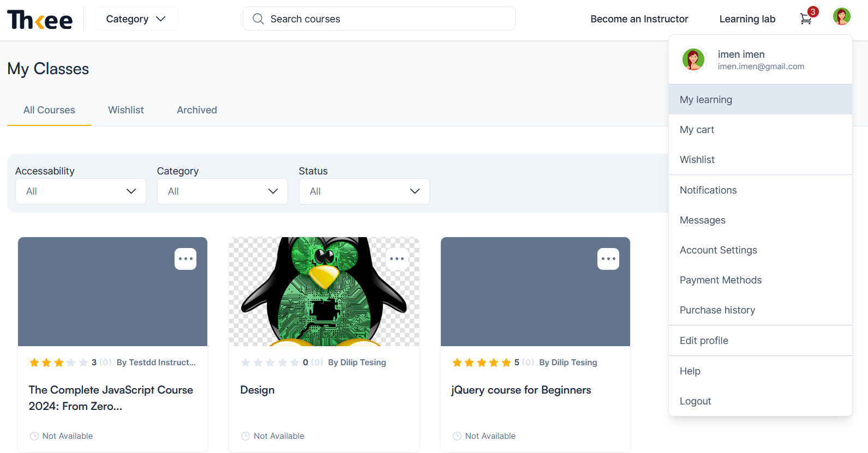Click clock icon on Design course card
The image size is (868, 453).
[246, 436]
